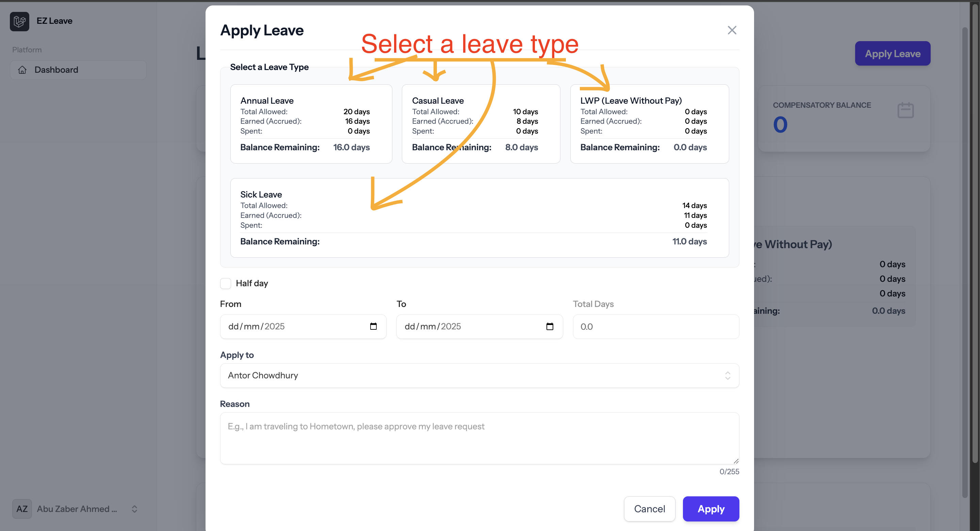Image resolution: width=980 pixels, height=531 pixels.
Task: Open the To date picker calendar icon
Action: pyautogui.click(x=550, y=326)
